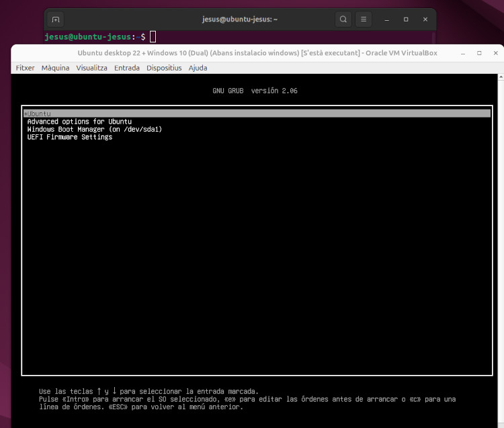504x428 pixels.
Task: Select the highlighted Ubuntu GRUB entry
Action: pos(257,114)
